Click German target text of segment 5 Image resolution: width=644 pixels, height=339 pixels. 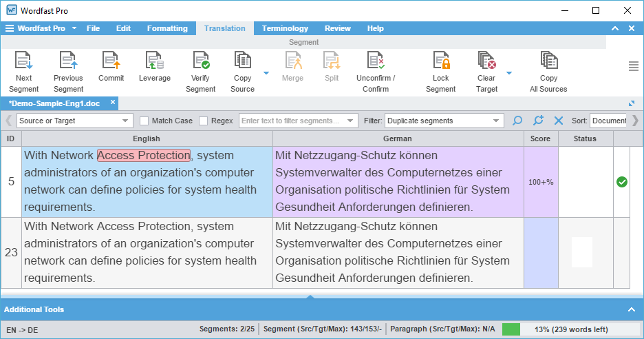(398, 181)
